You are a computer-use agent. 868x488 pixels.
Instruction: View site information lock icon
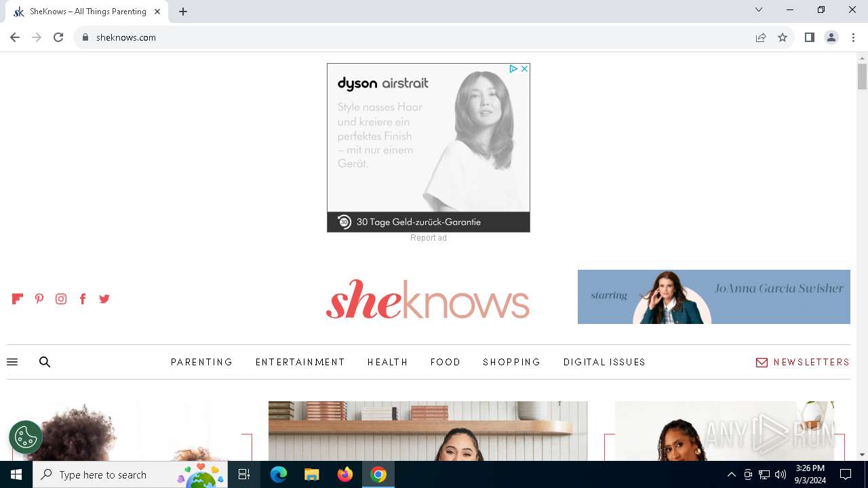(x=85, y=37)
